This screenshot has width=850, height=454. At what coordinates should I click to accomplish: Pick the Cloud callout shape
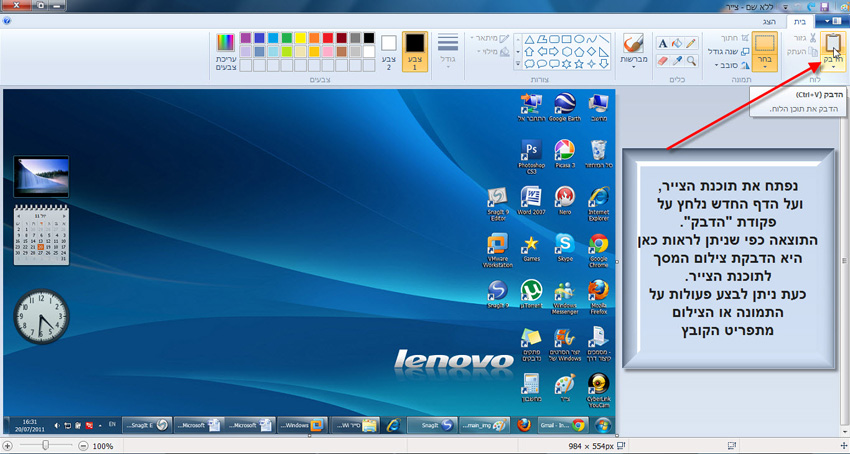point(529,64)
